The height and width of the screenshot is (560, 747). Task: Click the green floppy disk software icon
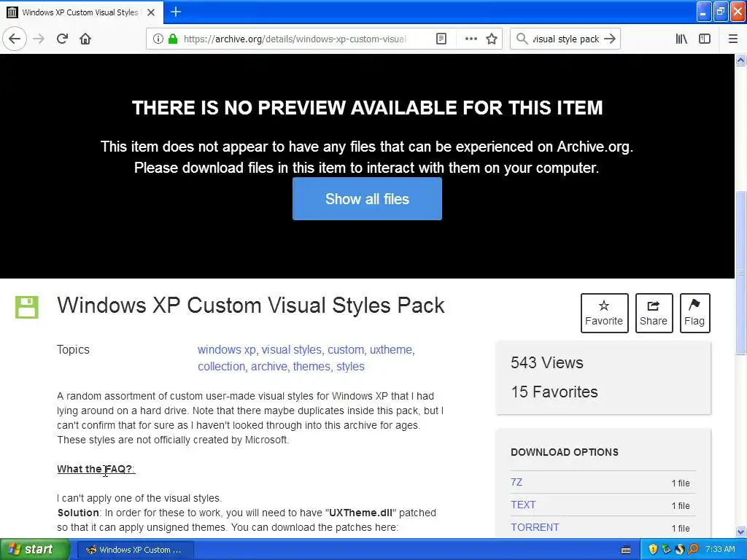point(27,307)
